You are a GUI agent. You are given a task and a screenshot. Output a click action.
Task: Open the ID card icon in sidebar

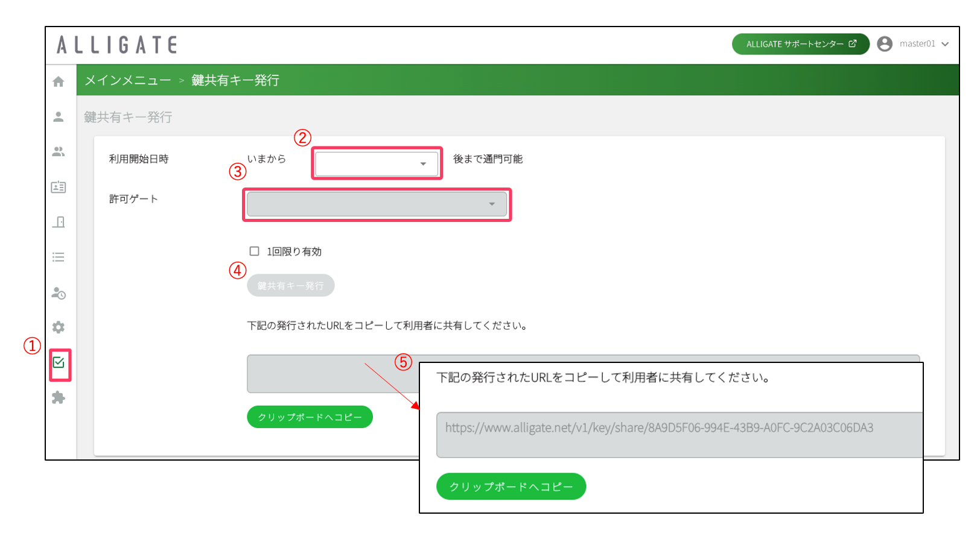tap(59, 187)
